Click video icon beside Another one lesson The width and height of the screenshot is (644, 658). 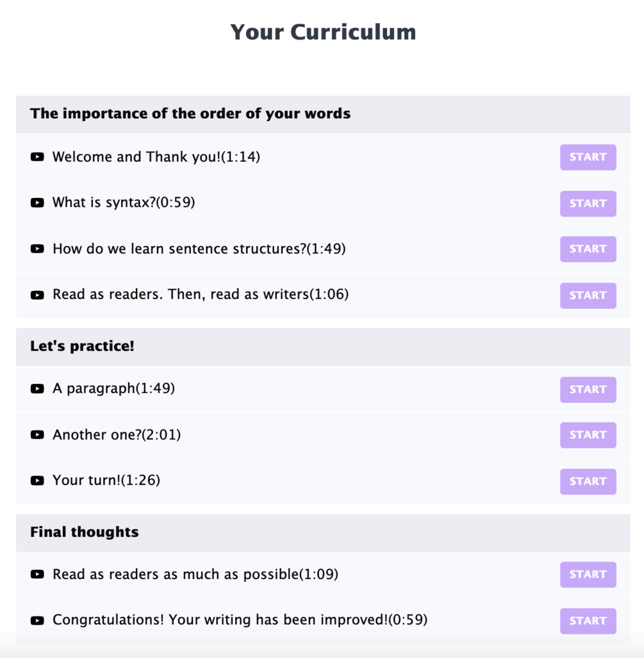[x=37, y=435]
